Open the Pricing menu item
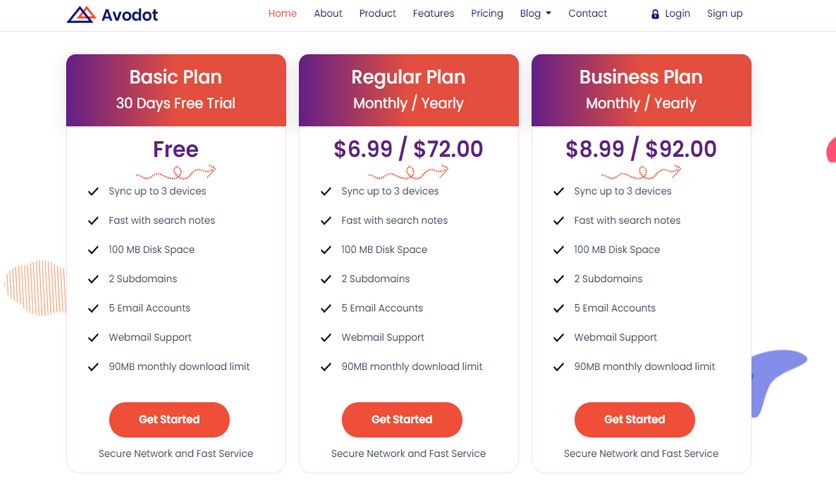Screen dimensions: 836x484 point(487,13)
